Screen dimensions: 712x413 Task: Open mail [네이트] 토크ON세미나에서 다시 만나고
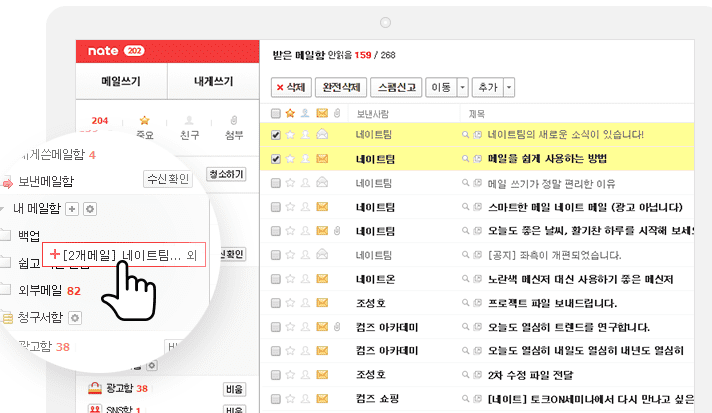591,399
